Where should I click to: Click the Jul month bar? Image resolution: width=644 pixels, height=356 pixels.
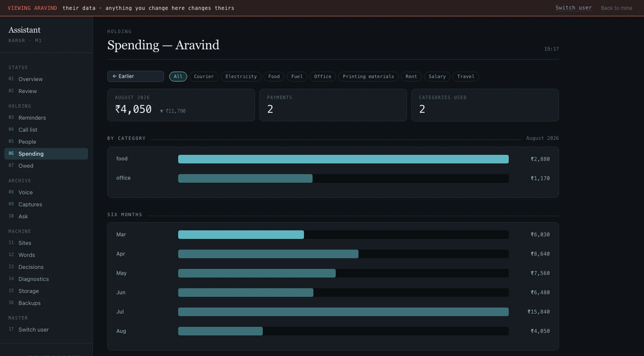pos(343,312)
